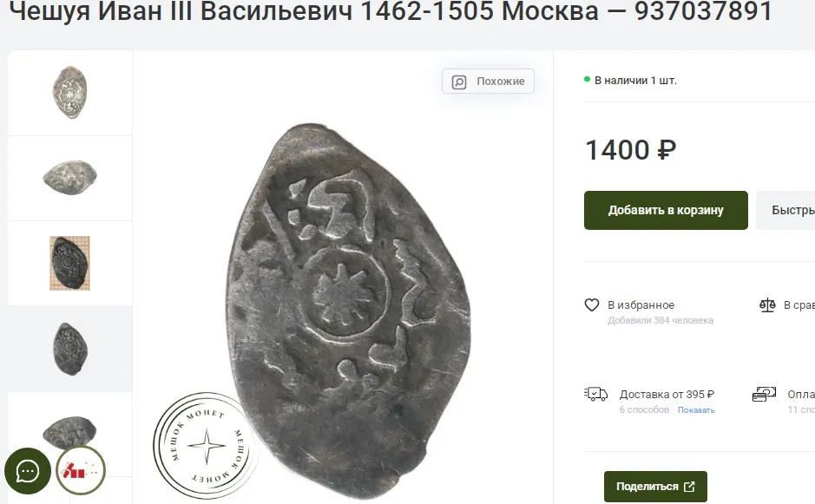Click the camera icon in Похожие
The image size is (815, 504).
tap(459, 82)
